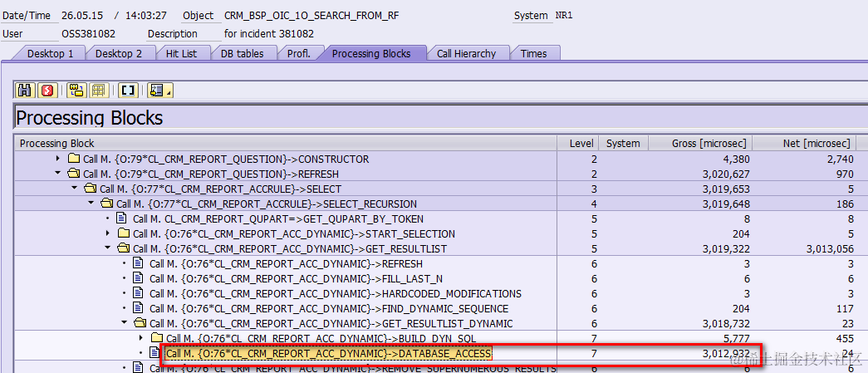
Task: Click gross value 5,777
Action: tap(737, 339)
